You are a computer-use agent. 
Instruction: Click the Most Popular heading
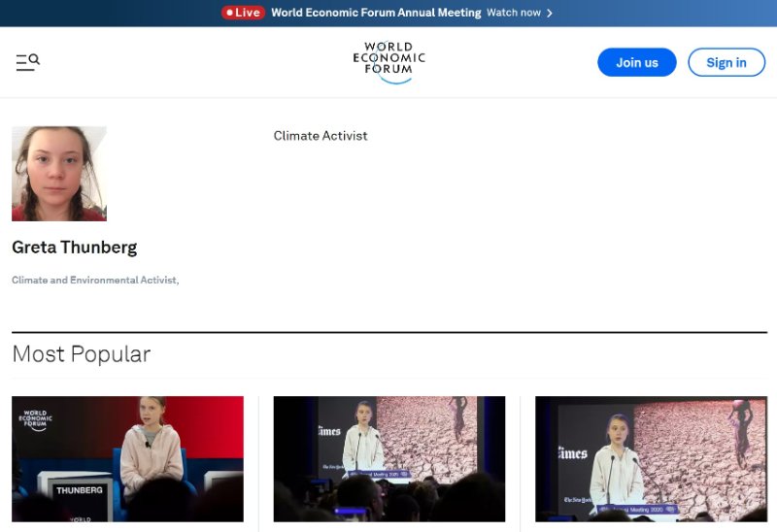pos(82,354)
